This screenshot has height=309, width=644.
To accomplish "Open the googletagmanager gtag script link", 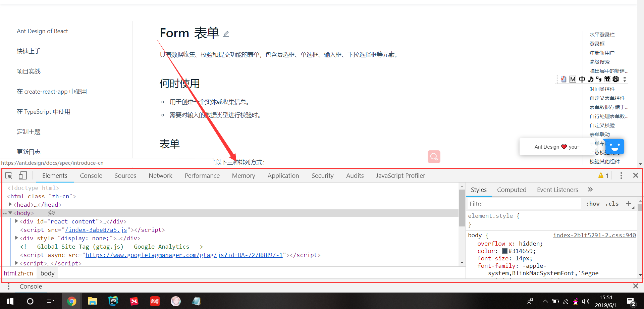I will (184, 255).
